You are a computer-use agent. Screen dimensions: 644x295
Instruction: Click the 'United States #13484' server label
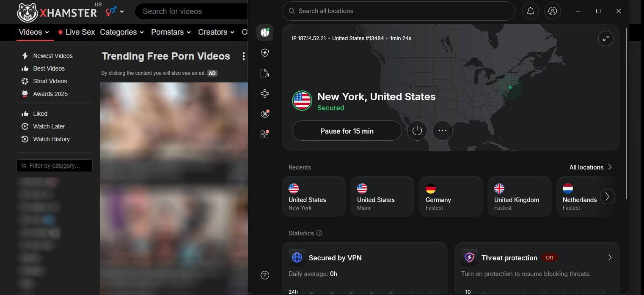358,38
